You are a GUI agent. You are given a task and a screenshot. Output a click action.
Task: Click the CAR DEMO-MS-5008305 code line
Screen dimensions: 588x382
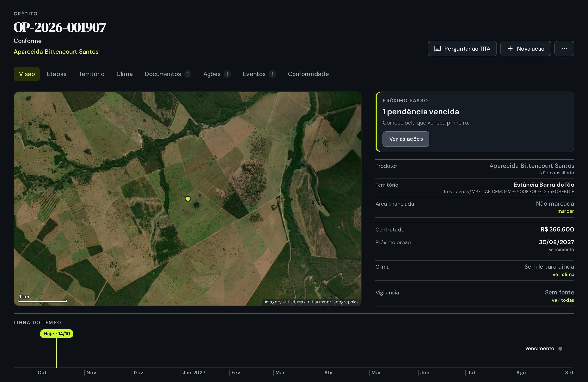tap(508, 192)
